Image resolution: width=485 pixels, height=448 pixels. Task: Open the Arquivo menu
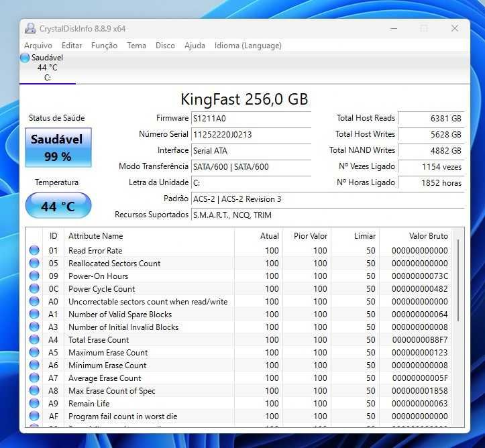38,46
